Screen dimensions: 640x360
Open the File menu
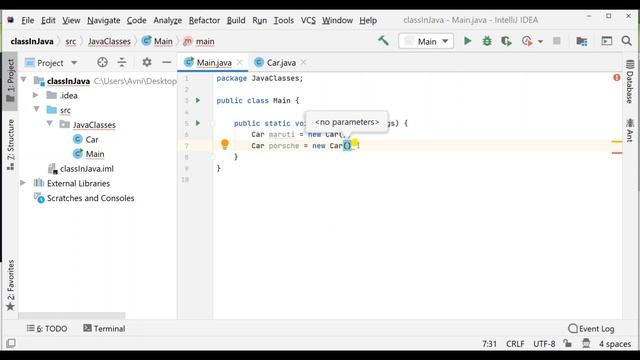[x=27, y=20]
